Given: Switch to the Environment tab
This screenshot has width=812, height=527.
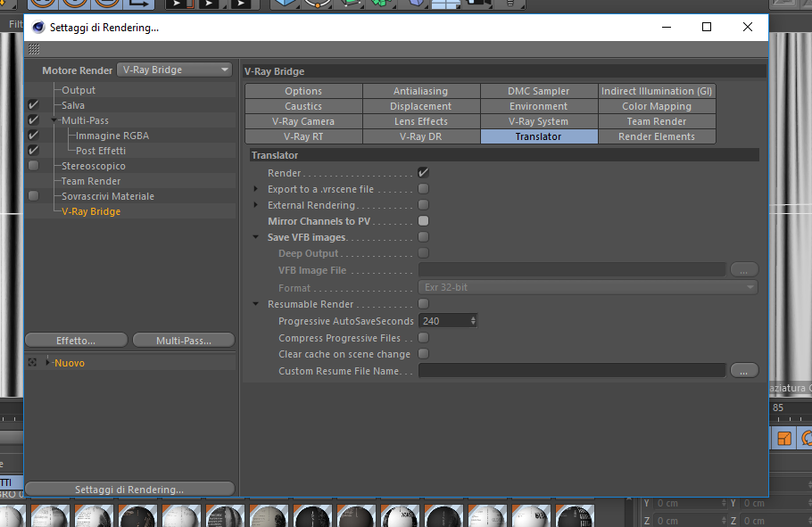Looking at the screenshot, I should [539, 106].
